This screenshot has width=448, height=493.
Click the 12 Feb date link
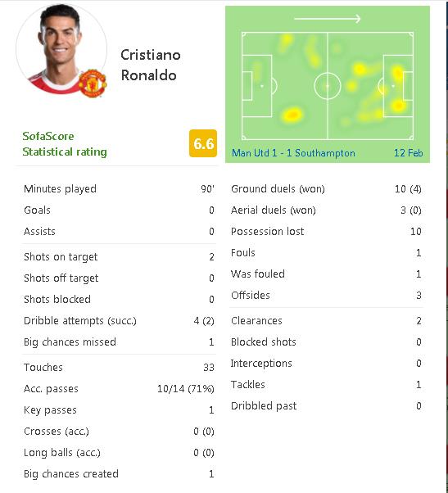point(409,153)
